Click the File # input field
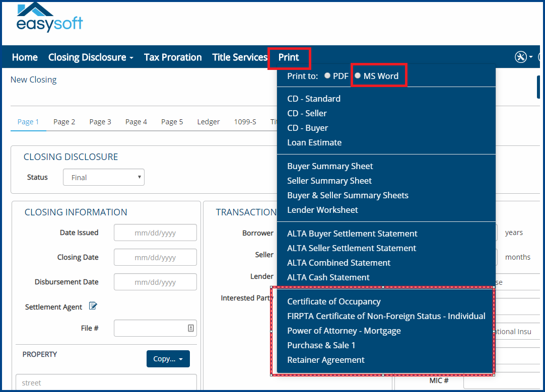Screen dimensions: 545x392 (155, 328)
